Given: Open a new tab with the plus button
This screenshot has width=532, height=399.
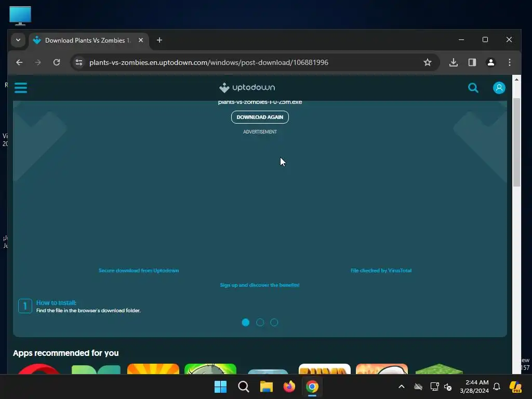Looking at the screenshot, I should pyautogui.click(x=159, y=41).
